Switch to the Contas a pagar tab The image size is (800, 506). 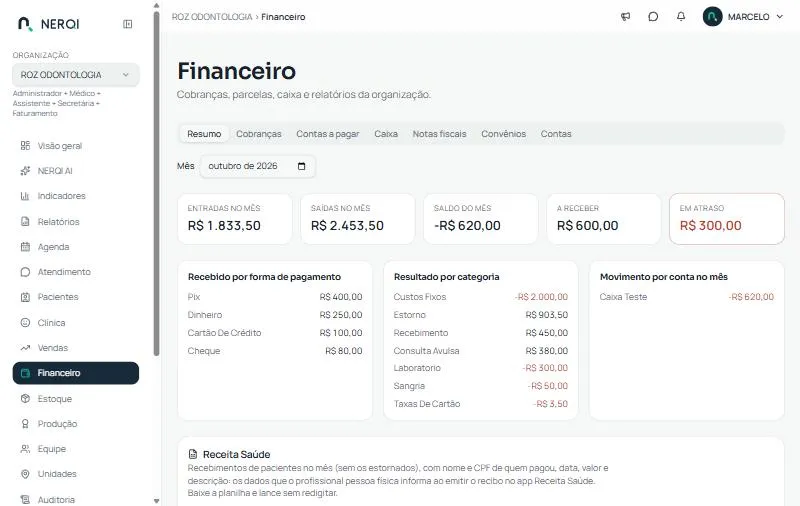(328, 134)
